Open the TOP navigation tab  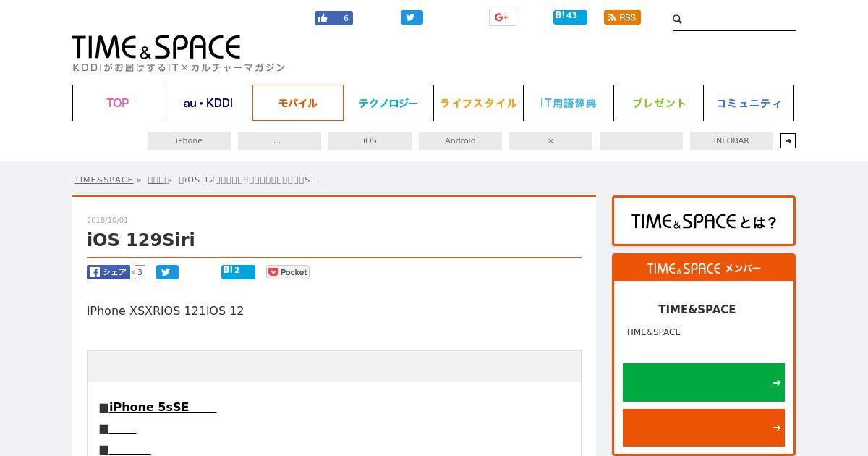pyautogui.click(x=118, y=103)
